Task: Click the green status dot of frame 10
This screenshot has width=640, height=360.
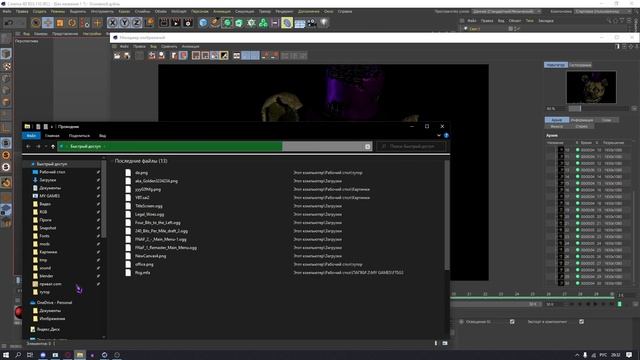Action: 578,150
